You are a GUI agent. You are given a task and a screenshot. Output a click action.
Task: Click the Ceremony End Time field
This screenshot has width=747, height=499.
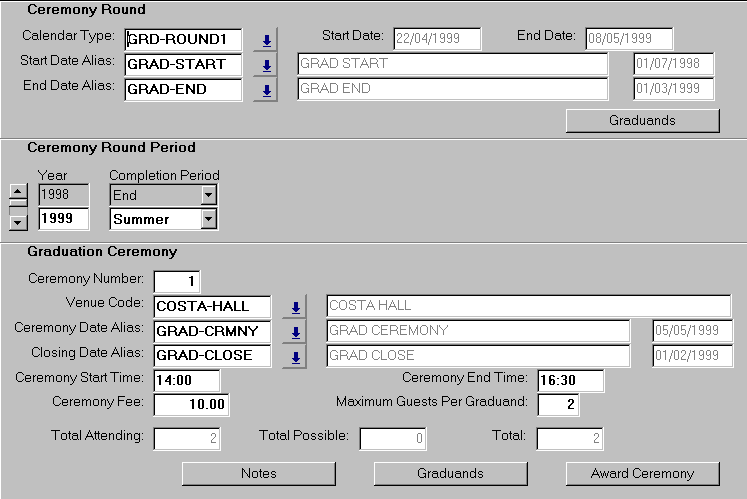[x=570, y=380]
